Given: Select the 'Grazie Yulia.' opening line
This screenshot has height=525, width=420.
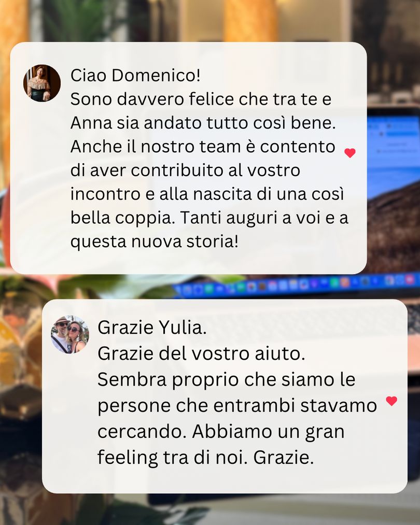Looking at the screenshot, I should pos(152,328).
